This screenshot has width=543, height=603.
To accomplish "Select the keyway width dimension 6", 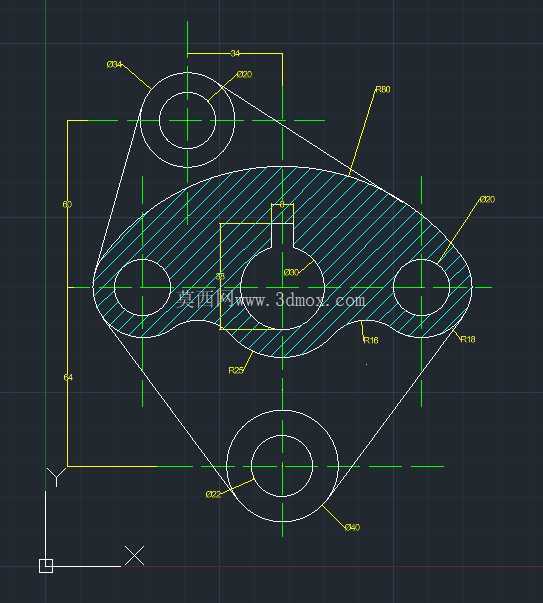I will 282,205.
